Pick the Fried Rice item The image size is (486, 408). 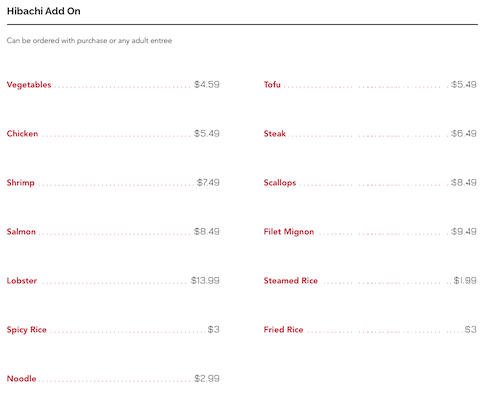point(283,329)
